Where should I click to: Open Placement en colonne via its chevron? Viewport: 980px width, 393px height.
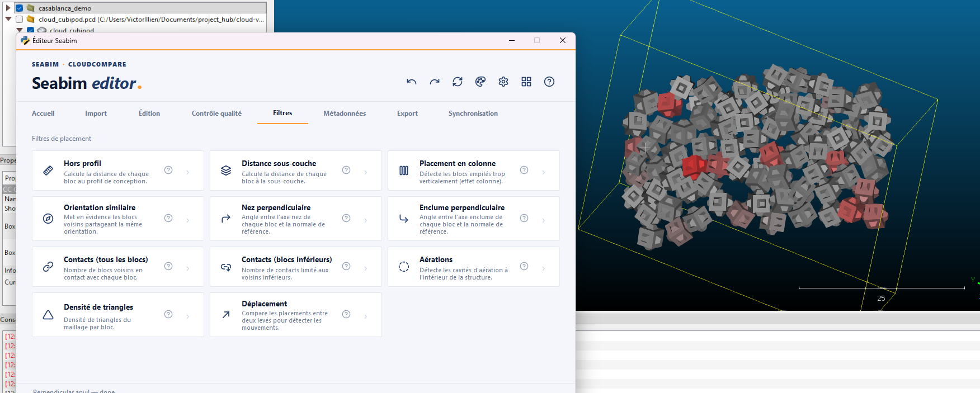pyautogui.click(x=543, y=172)
